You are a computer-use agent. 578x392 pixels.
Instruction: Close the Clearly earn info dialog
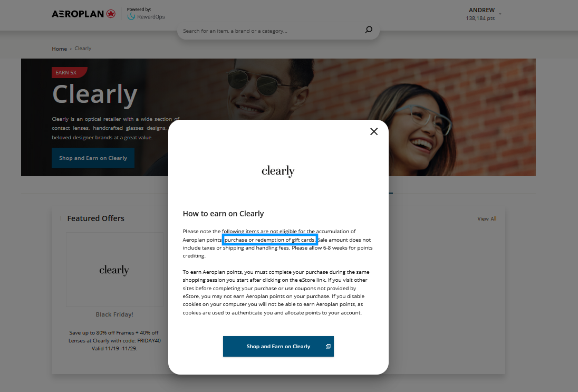[374, 131]
